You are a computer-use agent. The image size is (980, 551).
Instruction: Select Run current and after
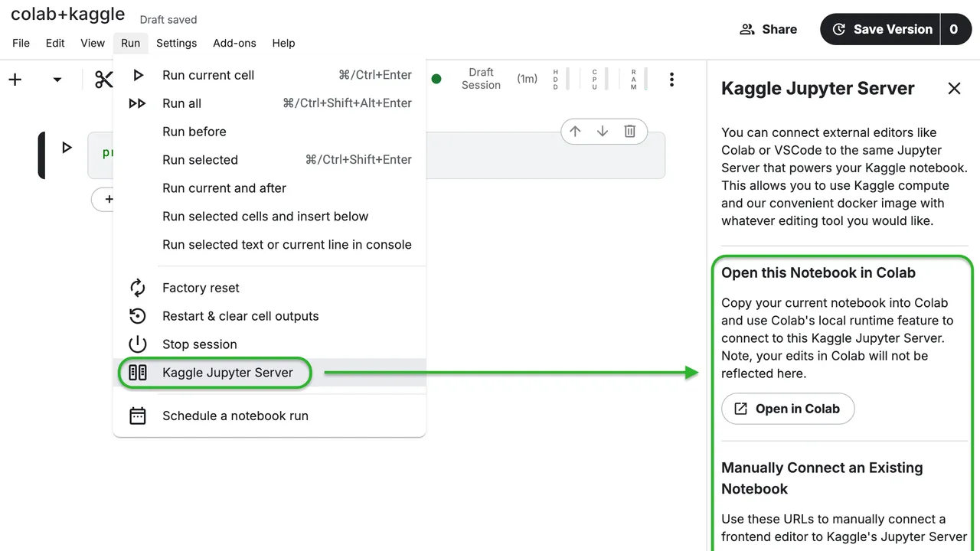[x=269, y=188]
